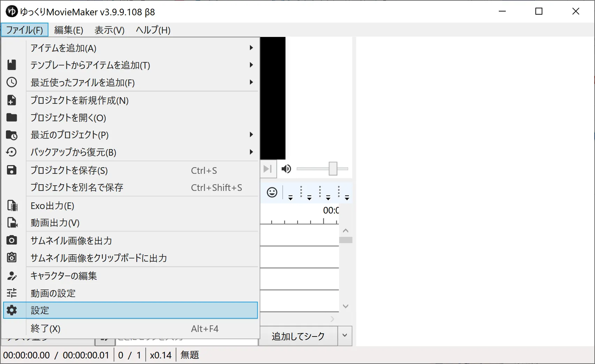
Task: Click the timeline horizontal scroll right arrow
Action: click(x=332, y=319)
